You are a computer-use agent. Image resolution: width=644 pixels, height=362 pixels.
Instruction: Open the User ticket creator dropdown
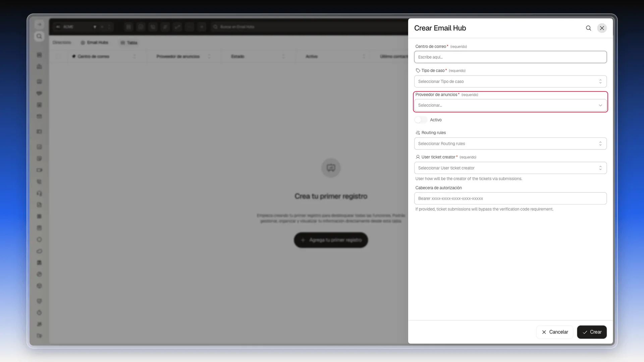(x=510, y=168)
